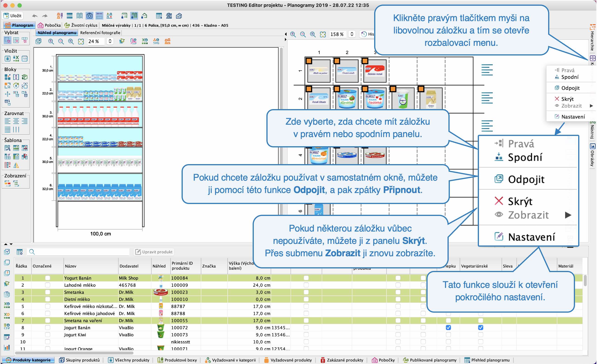Screen dimensions: 597x364
Task: Open table column settings icon beside search field
Action: click(x=19, y=252)
